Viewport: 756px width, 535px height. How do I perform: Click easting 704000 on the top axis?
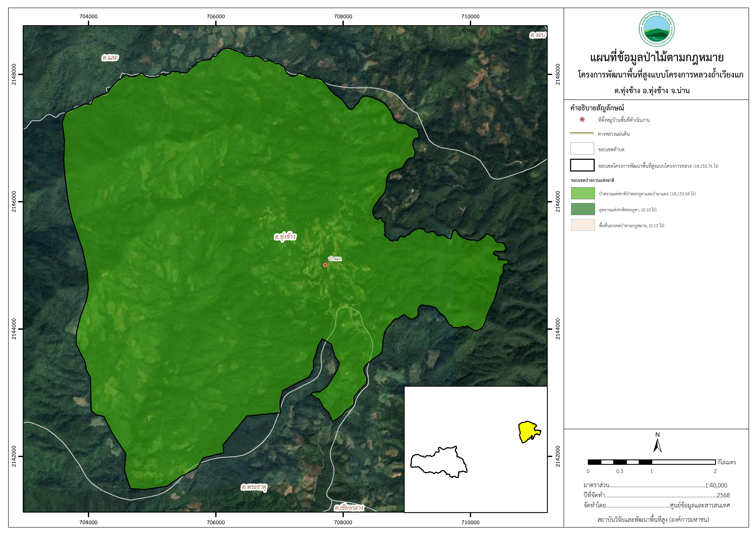(88, 16)
